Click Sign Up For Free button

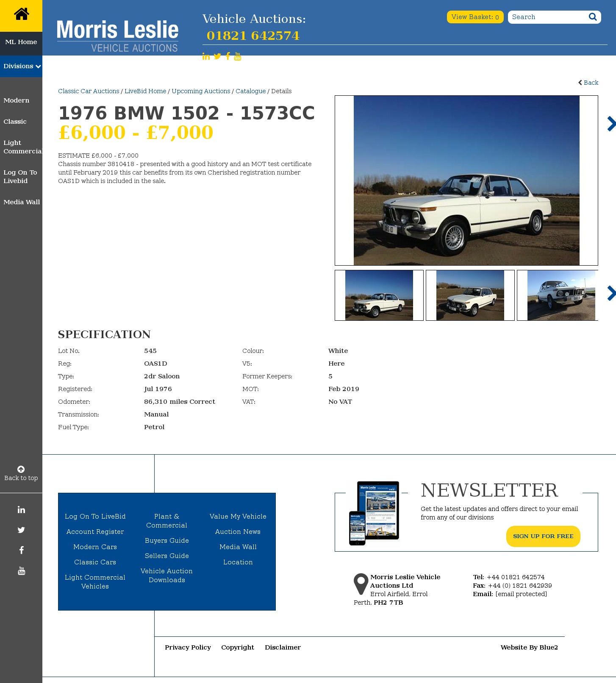point(543,536)
